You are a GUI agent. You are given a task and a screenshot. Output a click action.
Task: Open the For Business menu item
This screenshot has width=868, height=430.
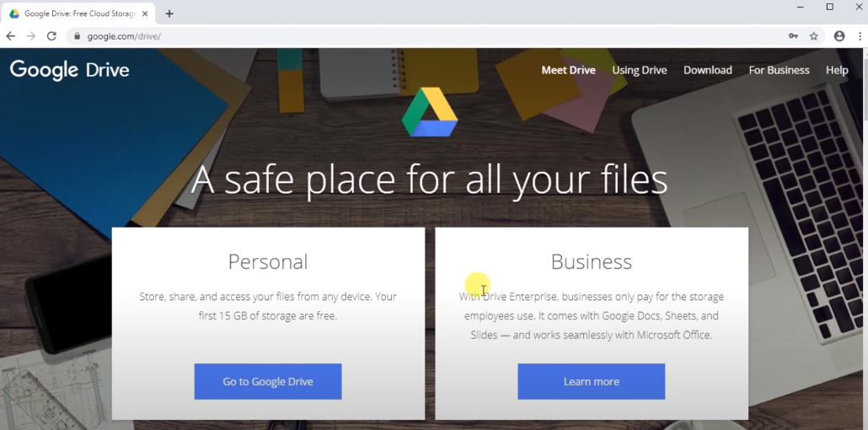tap(779, 70)
